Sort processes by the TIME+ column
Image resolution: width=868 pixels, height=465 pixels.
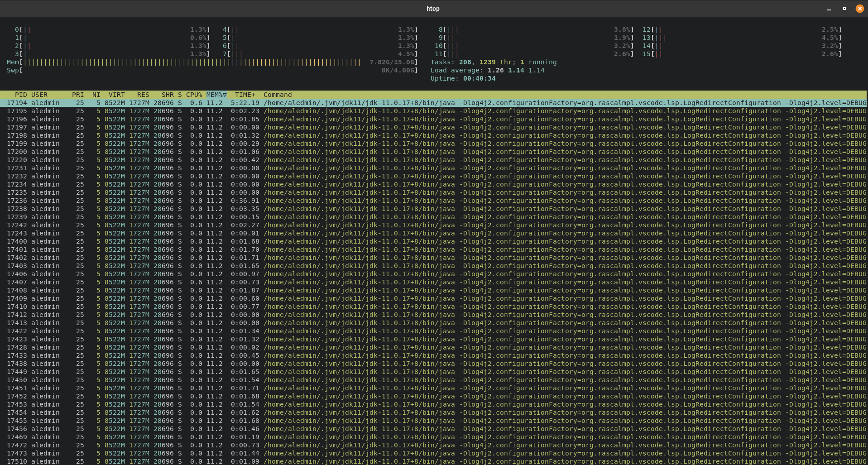[x=245, y=95]
